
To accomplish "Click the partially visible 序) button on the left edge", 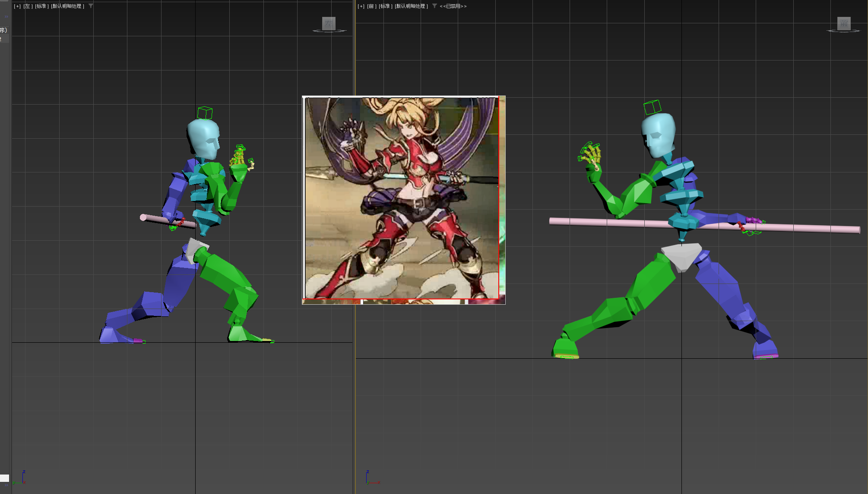I will [3, 31].
